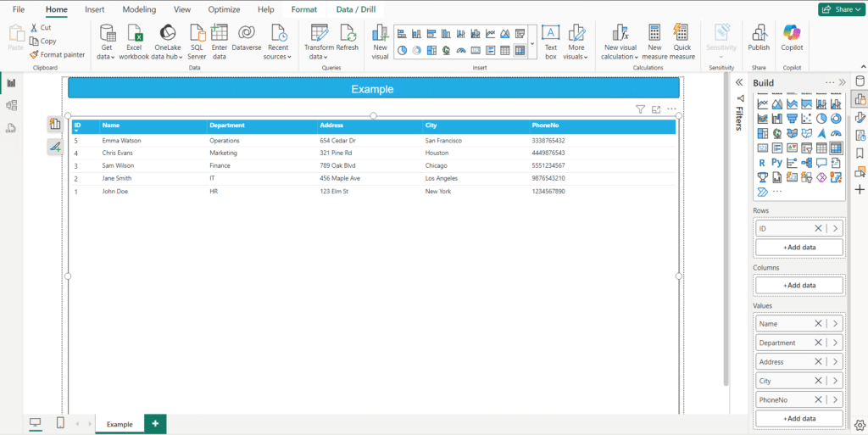This screenshot has width=868, height=435.
Task: Click the Name column header
Action: [111, 125]
